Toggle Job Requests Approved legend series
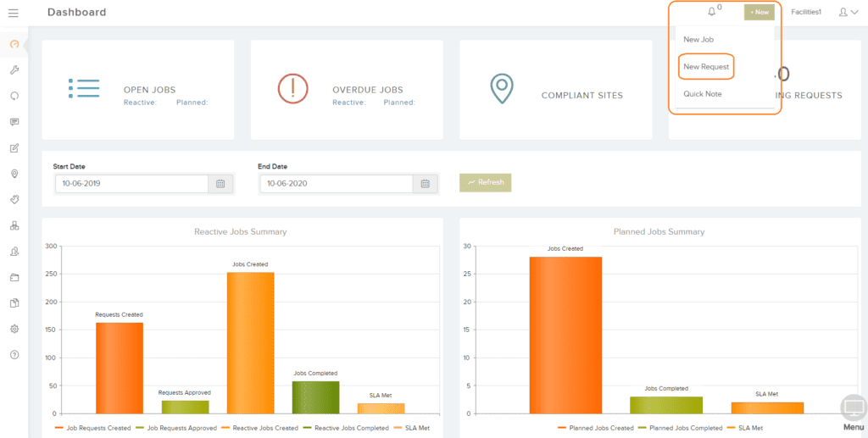This screenshot has height=438, width=868. point(176,428)
